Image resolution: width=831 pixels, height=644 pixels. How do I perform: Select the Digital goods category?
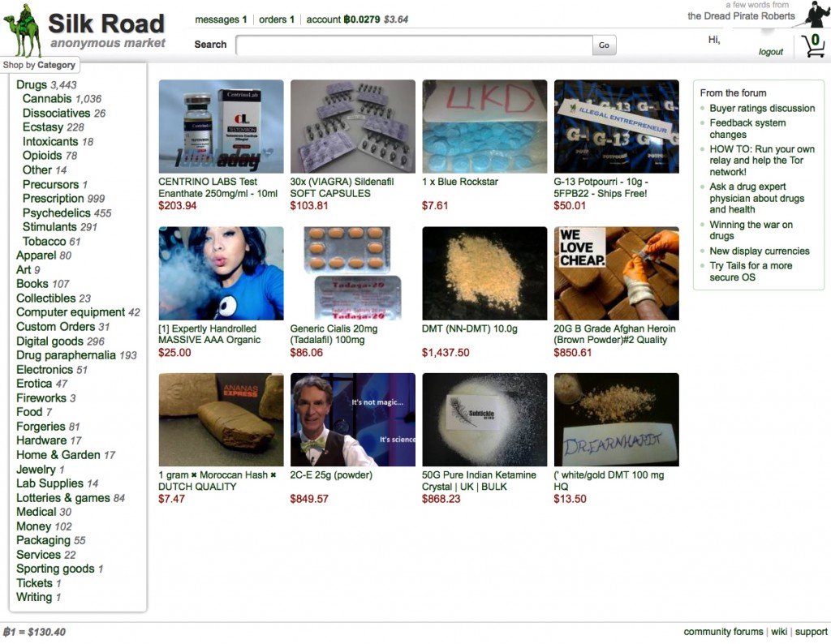click(50, 341)
